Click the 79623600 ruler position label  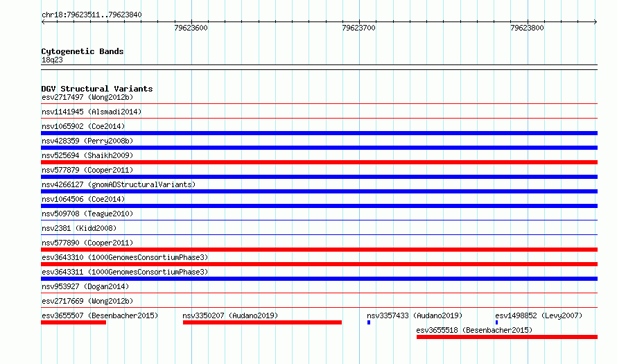tap(191, 28)
